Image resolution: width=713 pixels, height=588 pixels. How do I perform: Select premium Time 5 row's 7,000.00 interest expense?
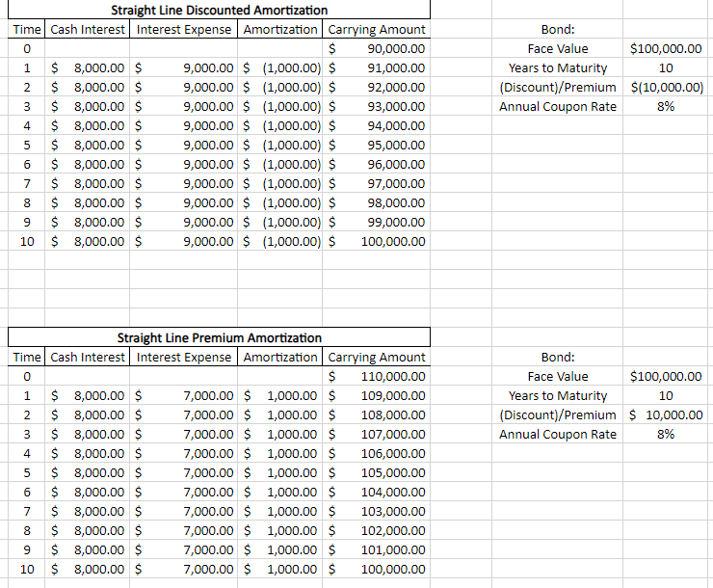[x=184, y=472]
